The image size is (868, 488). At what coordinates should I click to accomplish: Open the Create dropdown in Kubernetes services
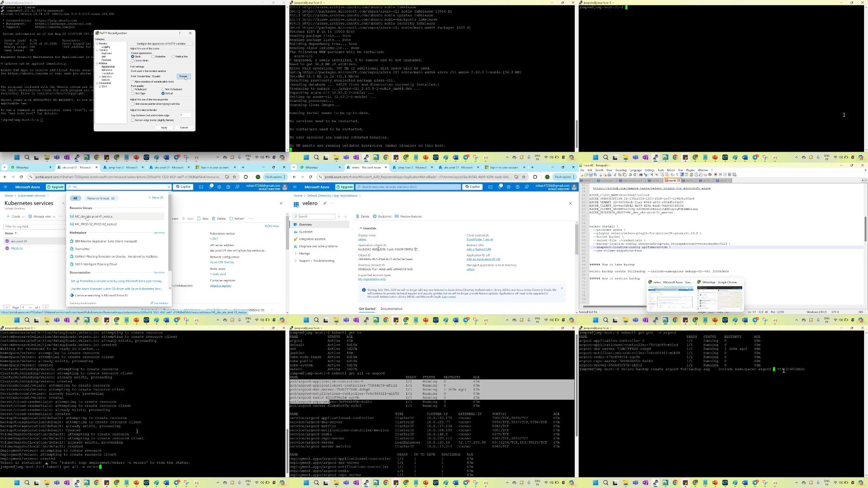pos(15,216)
